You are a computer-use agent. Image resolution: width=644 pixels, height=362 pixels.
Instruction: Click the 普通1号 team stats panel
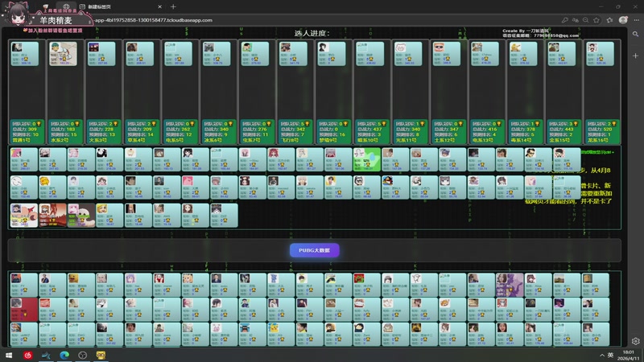click(27, 132)
